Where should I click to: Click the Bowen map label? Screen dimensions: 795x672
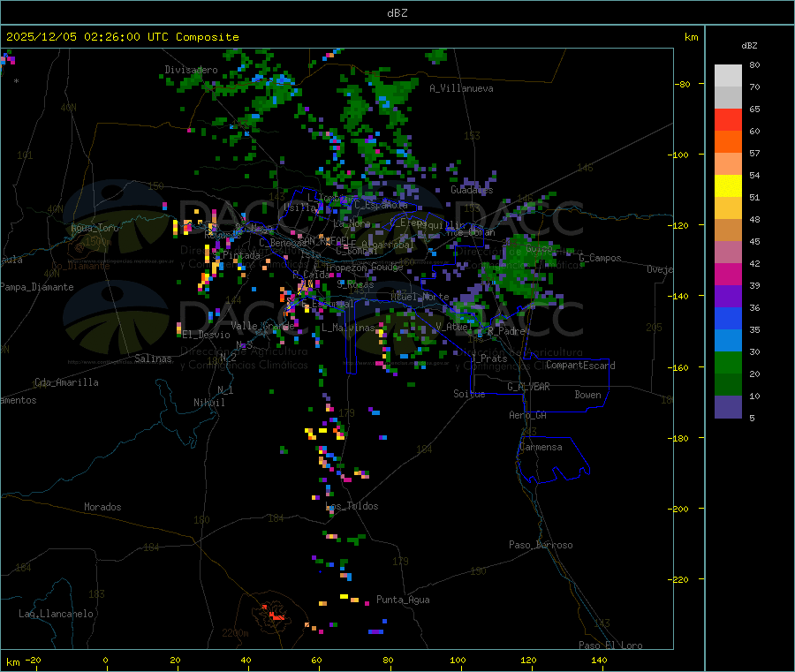pos(587,395)
